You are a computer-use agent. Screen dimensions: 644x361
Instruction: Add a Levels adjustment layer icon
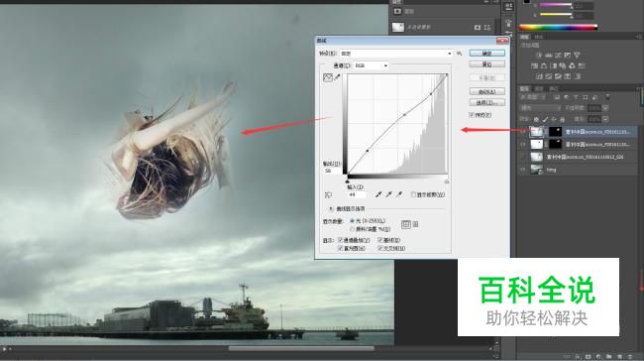[x=548, y=56]
